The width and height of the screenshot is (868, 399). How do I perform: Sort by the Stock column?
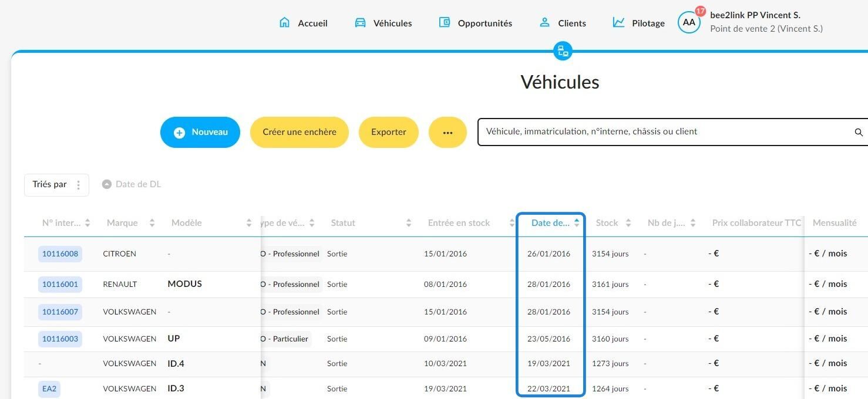click(x=613, y=223)
